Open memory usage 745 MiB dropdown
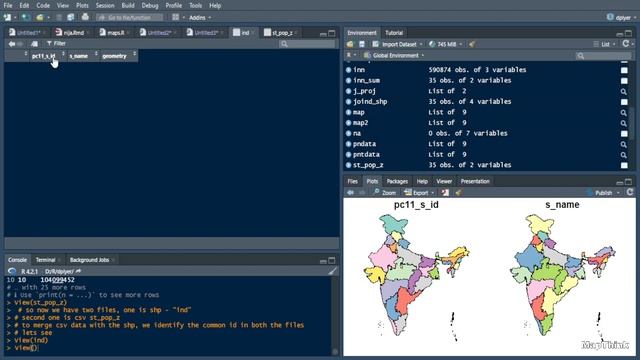Viewport: 640px width, 360px height. (446, 44)
